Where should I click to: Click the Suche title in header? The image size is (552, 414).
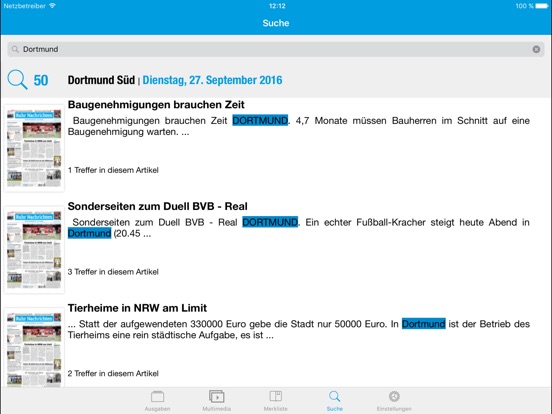(276, 23)
